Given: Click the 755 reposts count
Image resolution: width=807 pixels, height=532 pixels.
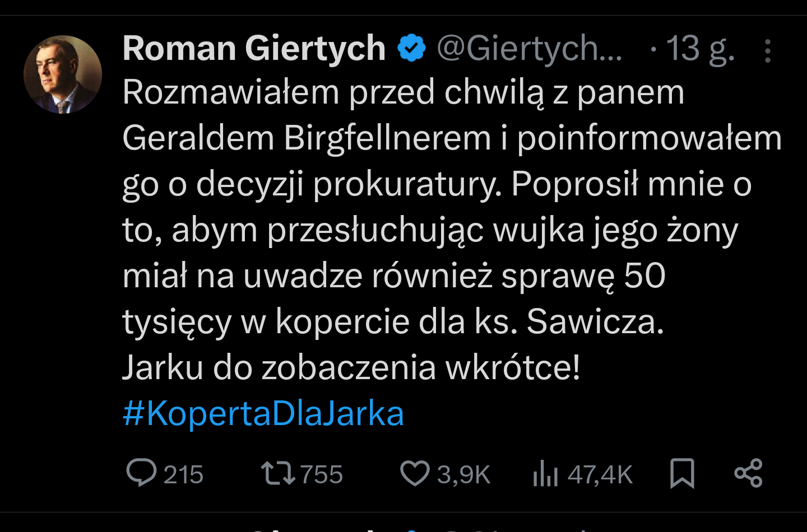Looking at the screenshot, I should pos(322,475).
